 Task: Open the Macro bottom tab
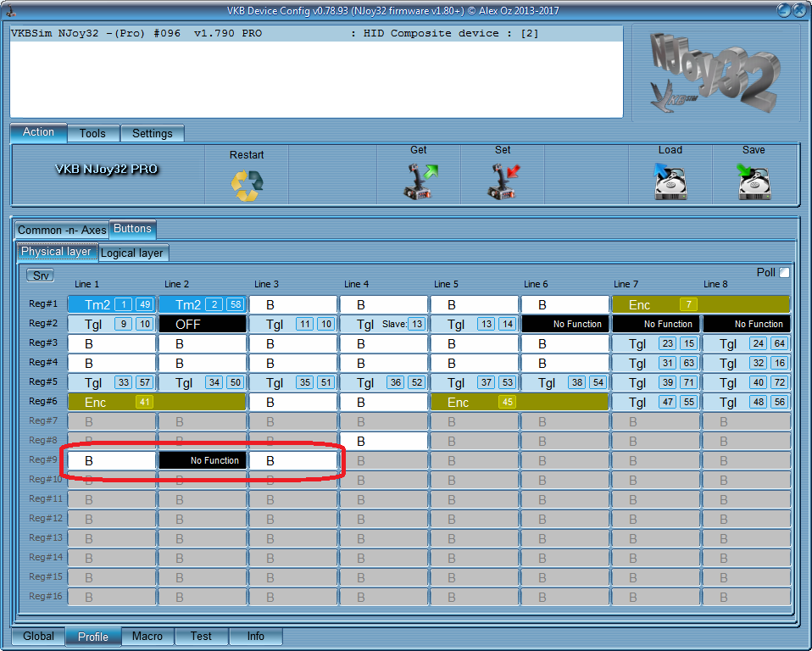(147, 636)
